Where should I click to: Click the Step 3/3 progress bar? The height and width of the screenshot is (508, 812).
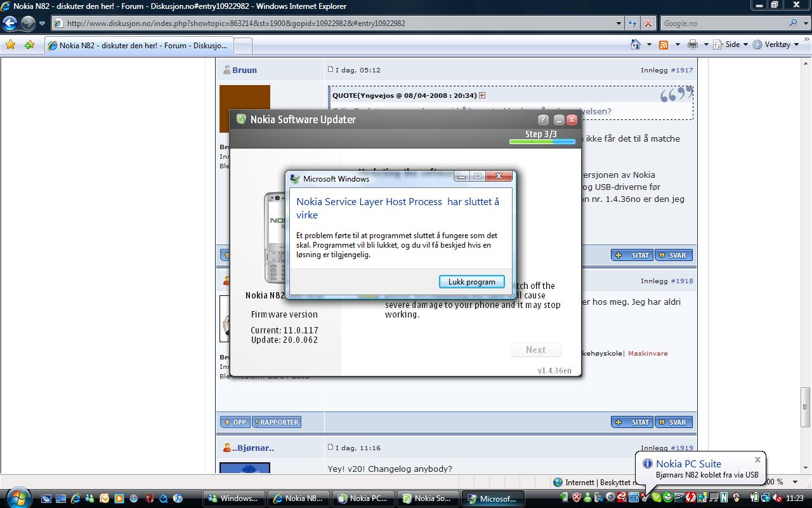542,142
